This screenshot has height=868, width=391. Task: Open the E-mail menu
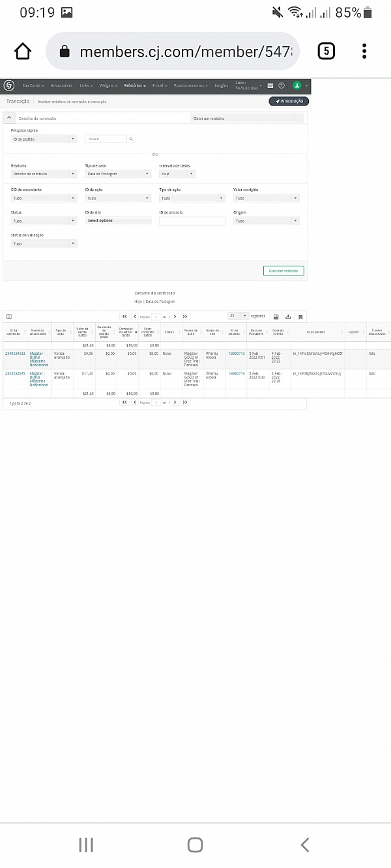(160, 85)
